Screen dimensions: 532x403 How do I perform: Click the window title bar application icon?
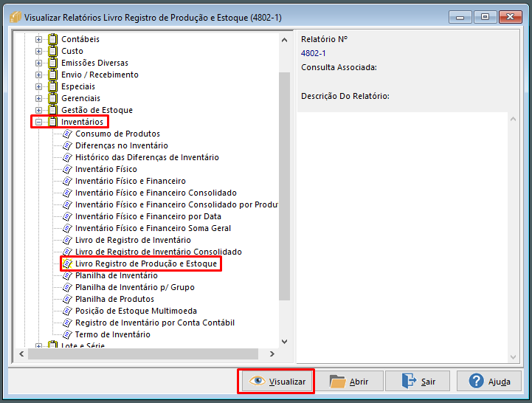[15, 17]
